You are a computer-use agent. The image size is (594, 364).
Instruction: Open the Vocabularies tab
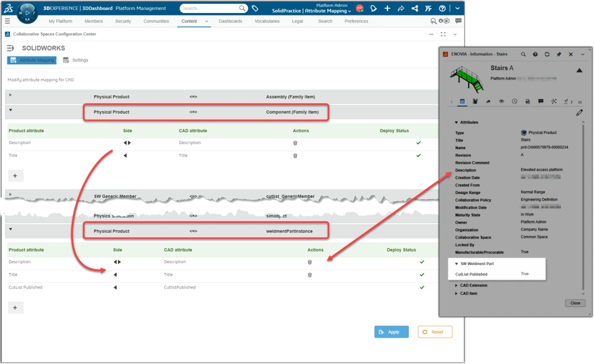click(x=267, y=21)
